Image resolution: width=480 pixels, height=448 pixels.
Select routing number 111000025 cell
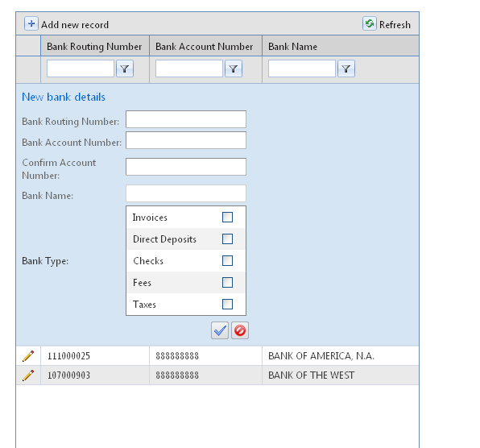(69, 356)
